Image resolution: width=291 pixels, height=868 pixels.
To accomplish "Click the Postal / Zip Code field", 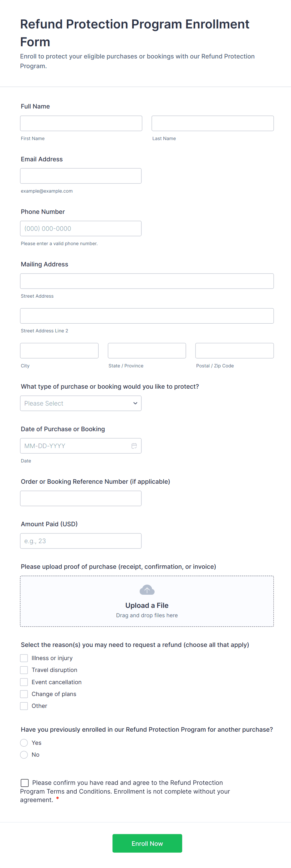I will click(234, 351).
